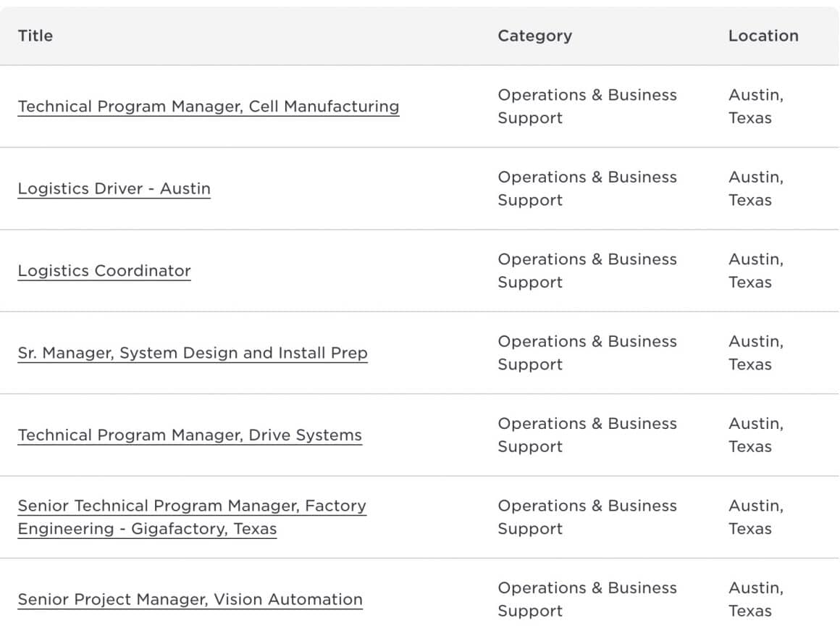This screenshot has width=840, height=631.
Task: Open the Logistics Driver - Austin listing
Action: pyautogui.click(x=114, y=188)
